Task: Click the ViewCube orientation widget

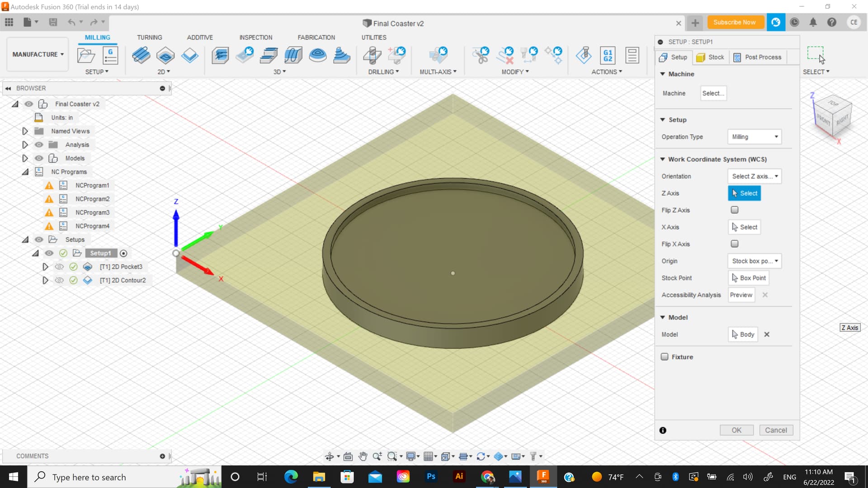Action: tap(832, 117)
